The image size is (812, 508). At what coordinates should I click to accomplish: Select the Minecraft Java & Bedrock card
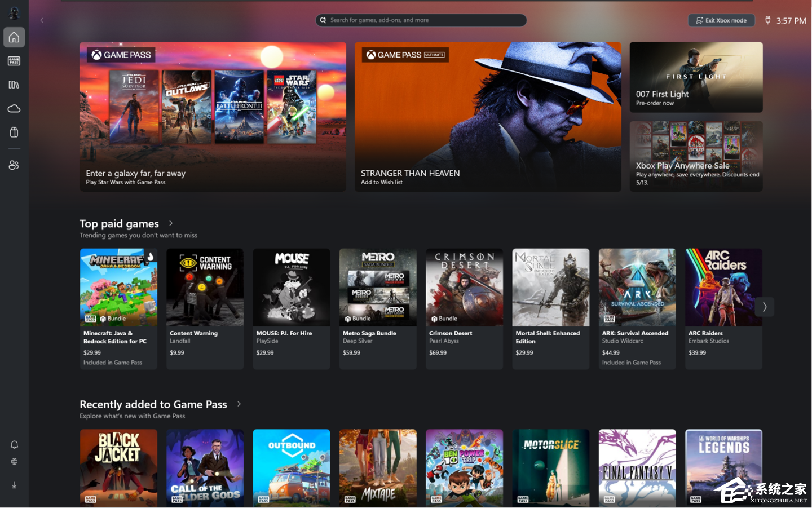[x=118, y=309]
